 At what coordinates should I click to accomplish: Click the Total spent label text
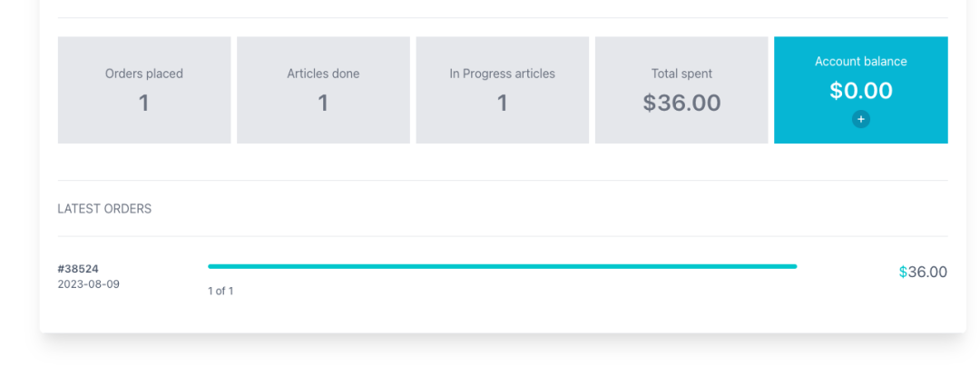(681, 74)
